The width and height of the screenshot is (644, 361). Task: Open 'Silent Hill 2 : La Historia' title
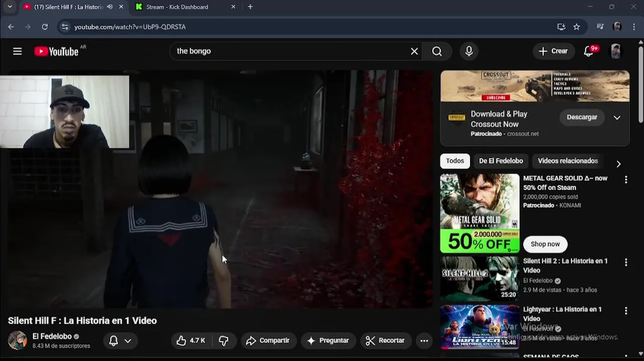point(565,266)
